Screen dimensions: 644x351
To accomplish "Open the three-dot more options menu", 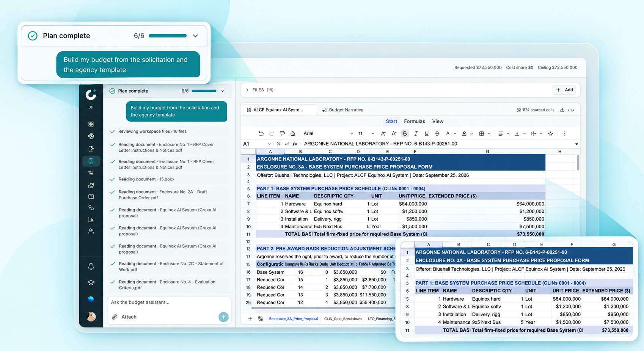I will click(x=564, y=133).
